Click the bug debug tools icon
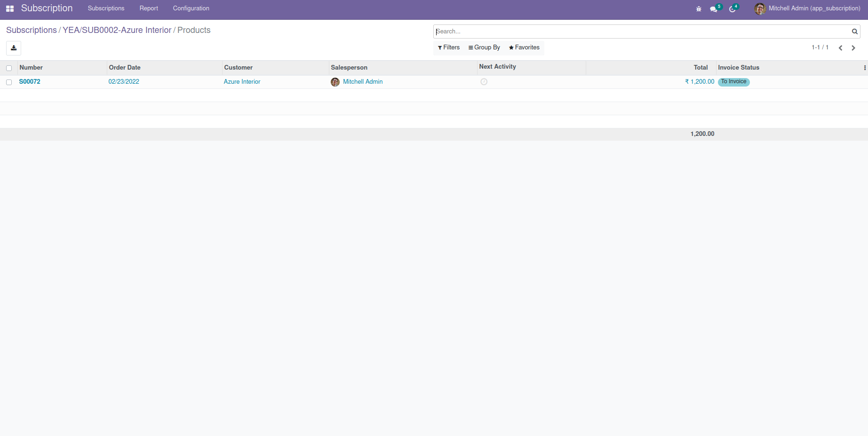The width and height of the screenshot is (868, 436). click(699, 8)
